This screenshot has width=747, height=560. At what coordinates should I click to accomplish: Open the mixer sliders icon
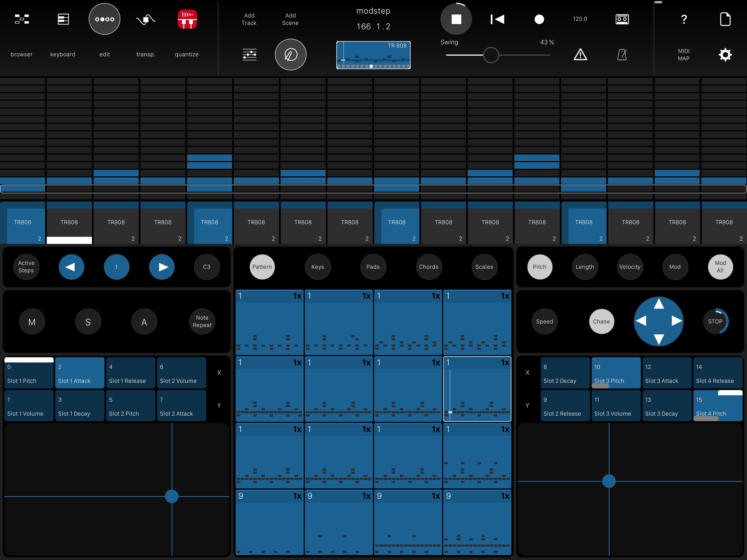pyautogui.click(x=250, y=54)
